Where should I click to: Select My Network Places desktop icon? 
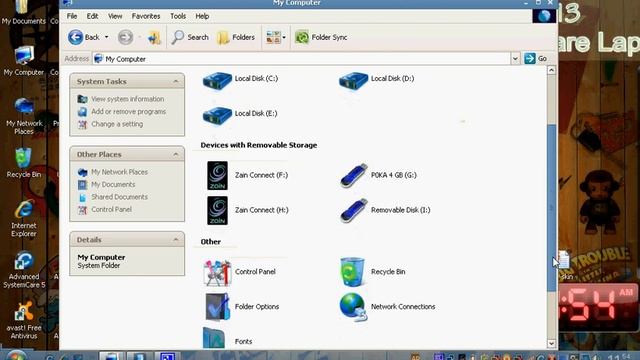click(24, 116)
